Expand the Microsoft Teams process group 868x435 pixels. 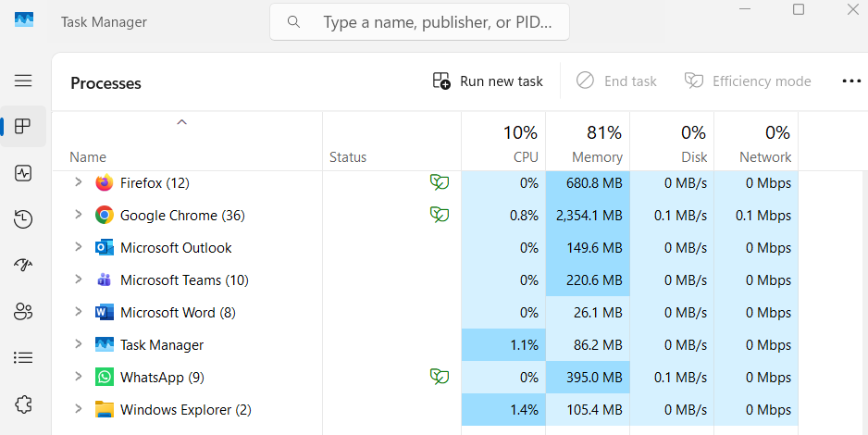click(x=79, y=280)
